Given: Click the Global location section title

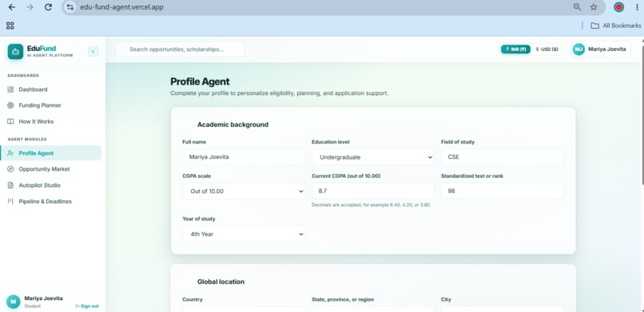Looking at the screenshot, I should click(x=221, y=282).
